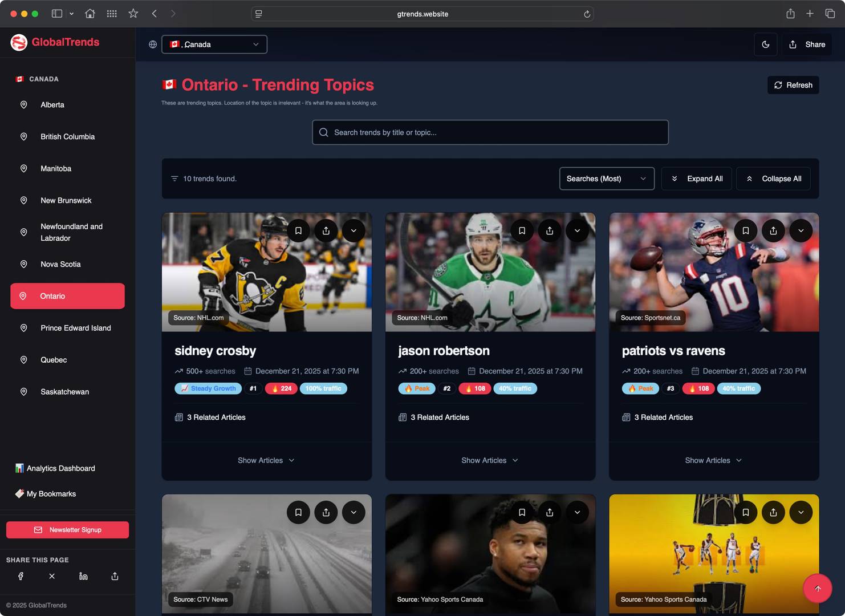Click the search trends input field

tap(490, 132)
